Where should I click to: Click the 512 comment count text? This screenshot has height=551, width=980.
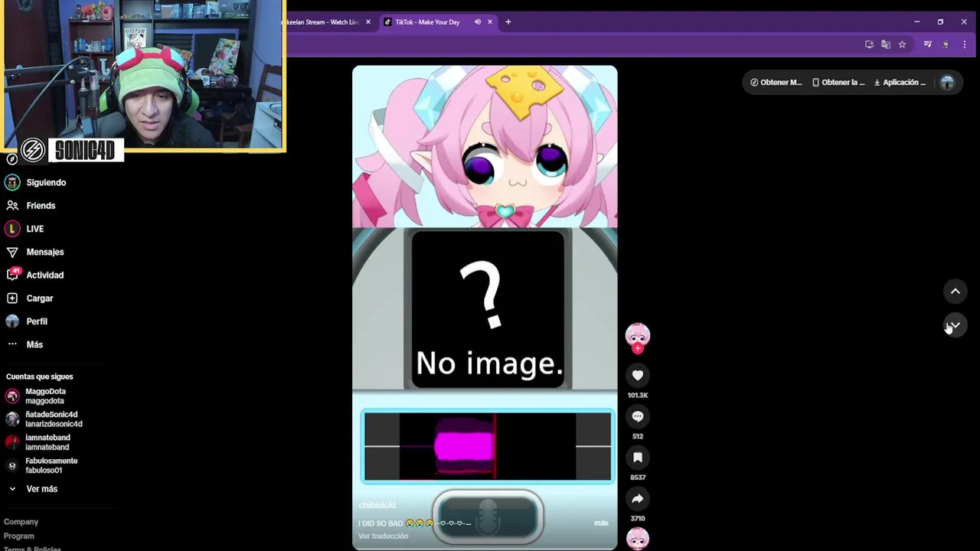pyautogui.click(x=638, y=436)
